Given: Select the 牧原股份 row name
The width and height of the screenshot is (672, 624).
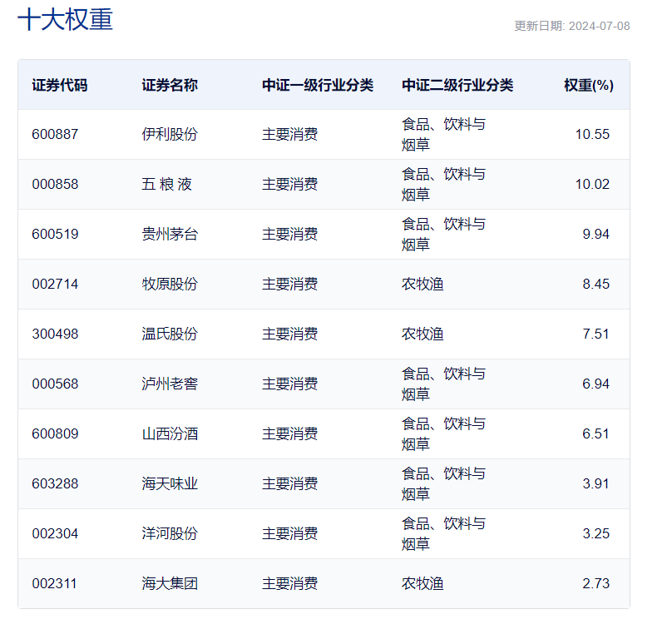Looking at the screenshot, I should coord(170,284).
